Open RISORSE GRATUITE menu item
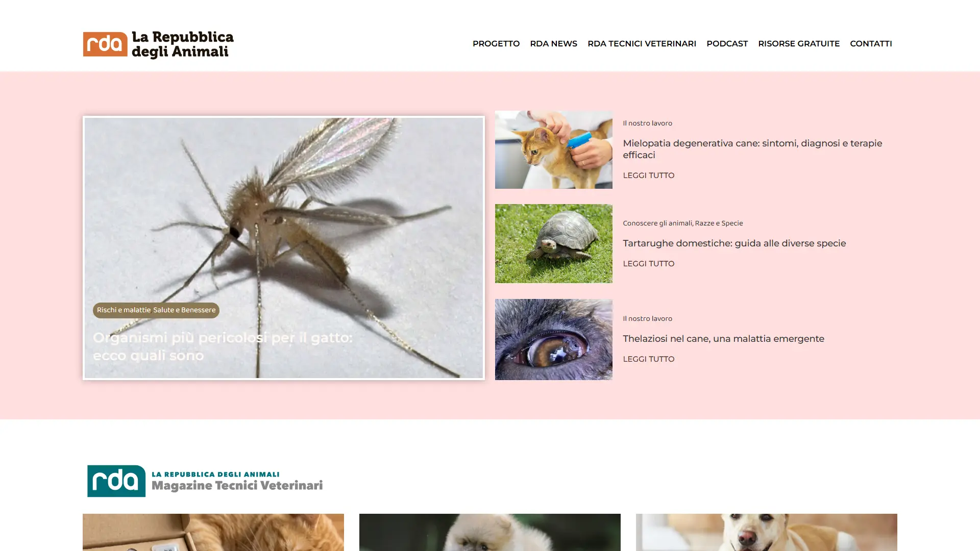Screen dimensions: 980x551 pyautogui.click(x=798, y=44)
